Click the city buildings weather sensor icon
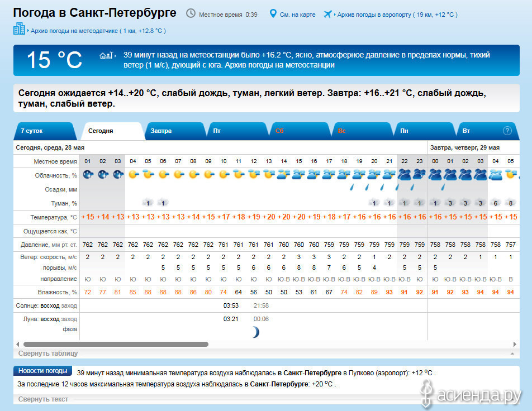 click(x=19, y=29)
